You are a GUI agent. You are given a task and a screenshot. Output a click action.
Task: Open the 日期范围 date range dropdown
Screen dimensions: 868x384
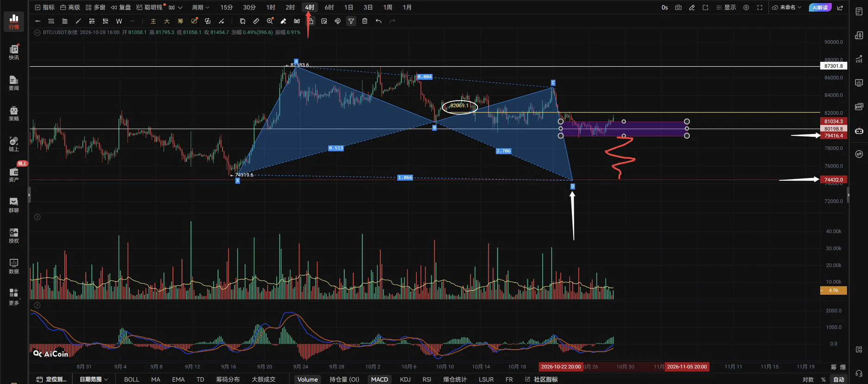(x=93, y=379)
